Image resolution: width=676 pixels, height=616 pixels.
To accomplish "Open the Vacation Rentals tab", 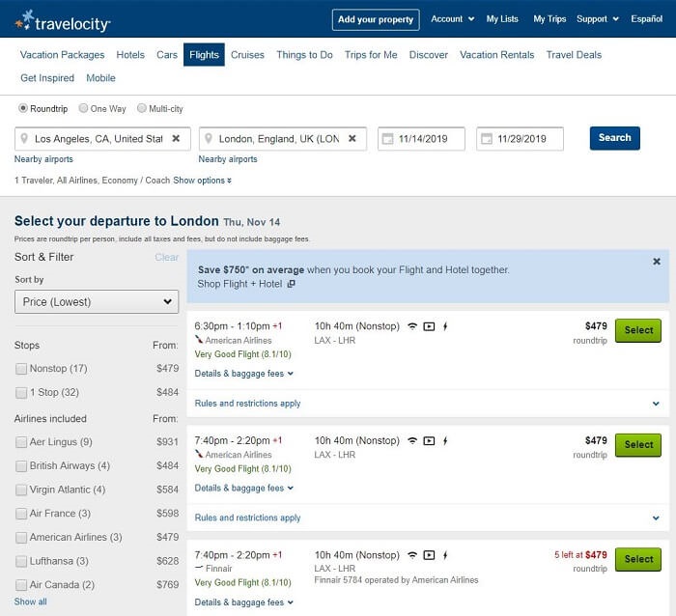I will click(497, 55).
